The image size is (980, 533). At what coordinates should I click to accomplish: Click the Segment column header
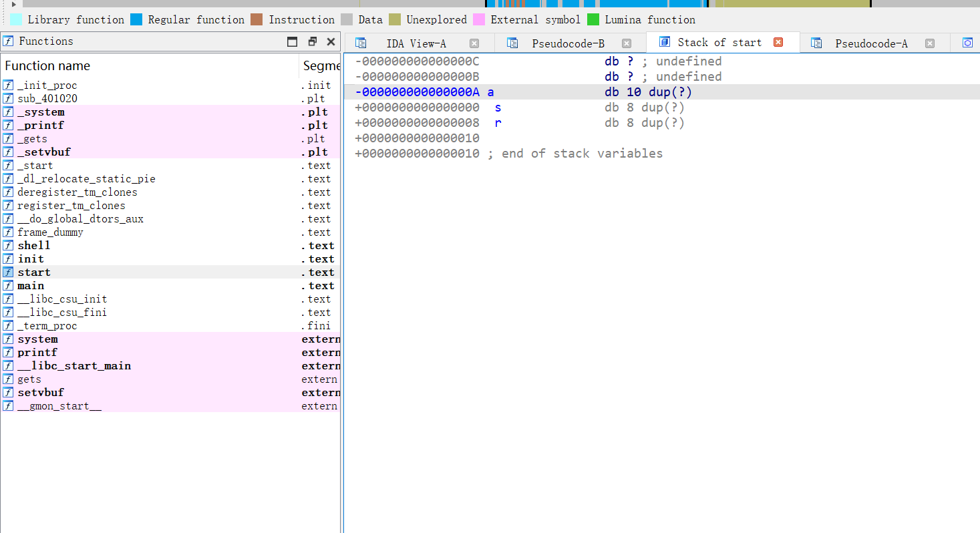320,65
